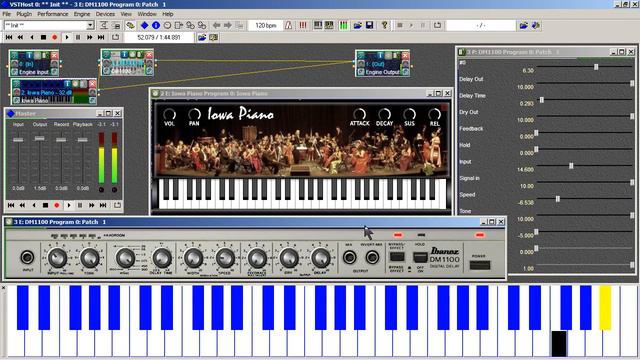Click pause in the top transport bar
The height and width of the screenshot is (360, 640).
click(78, 37)
